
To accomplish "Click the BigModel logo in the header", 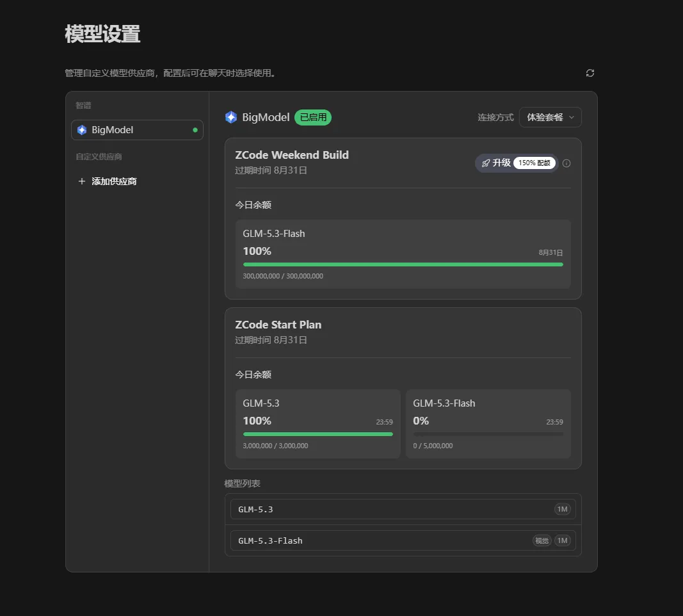I will pyautogui.click(x=231, y=117).
